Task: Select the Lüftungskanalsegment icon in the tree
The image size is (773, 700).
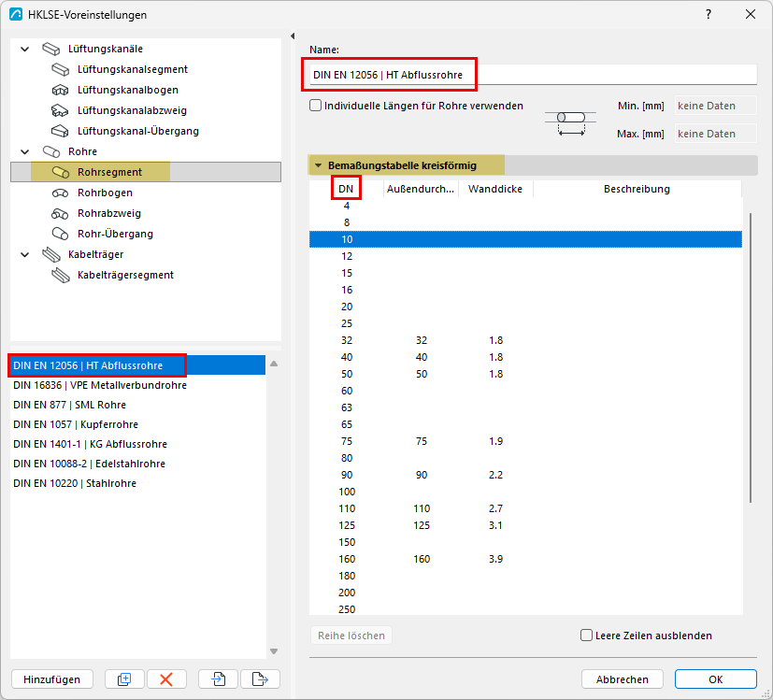Action: tap(61, 69)
